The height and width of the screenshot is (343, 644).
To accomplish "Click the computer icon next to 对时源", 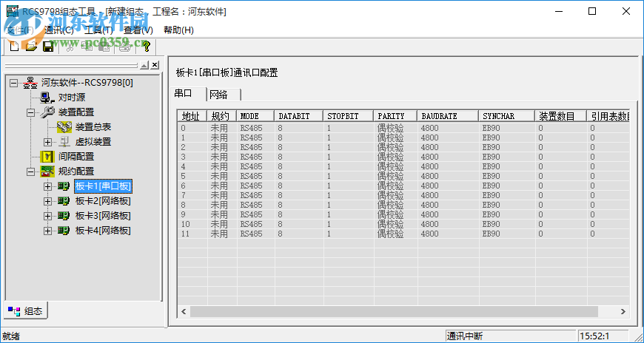I will click(x=47, y=98).
